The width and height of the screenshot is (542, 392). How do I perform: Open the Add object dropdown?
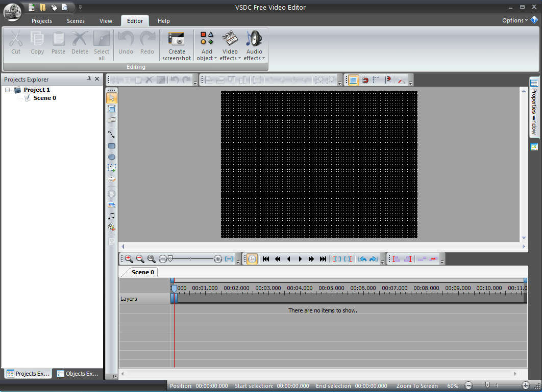pos(207,46)
